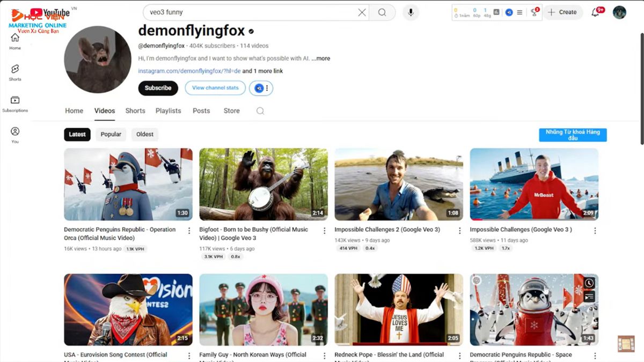The width and height of the screenshot is (644, 362).
Task: Click the 414 VPH badge under Impossible Challenges 2
Action: 349,249
